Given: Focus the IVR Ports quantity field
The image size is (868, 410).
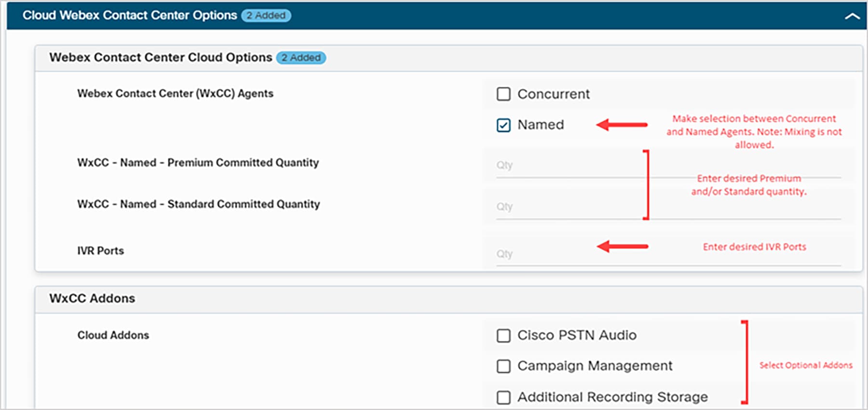Looking at the screenshot, I should pos(545,254).
